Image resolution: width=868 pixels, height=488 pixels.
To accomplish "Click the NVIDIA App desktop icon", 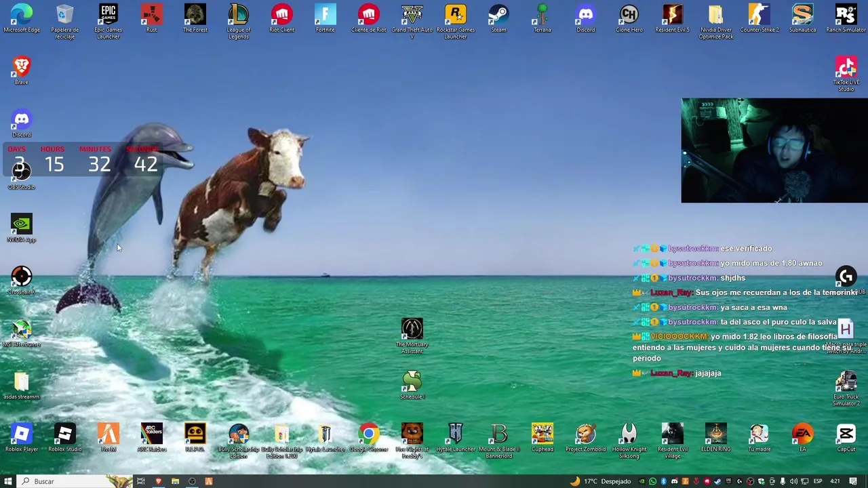I will 22,228.
